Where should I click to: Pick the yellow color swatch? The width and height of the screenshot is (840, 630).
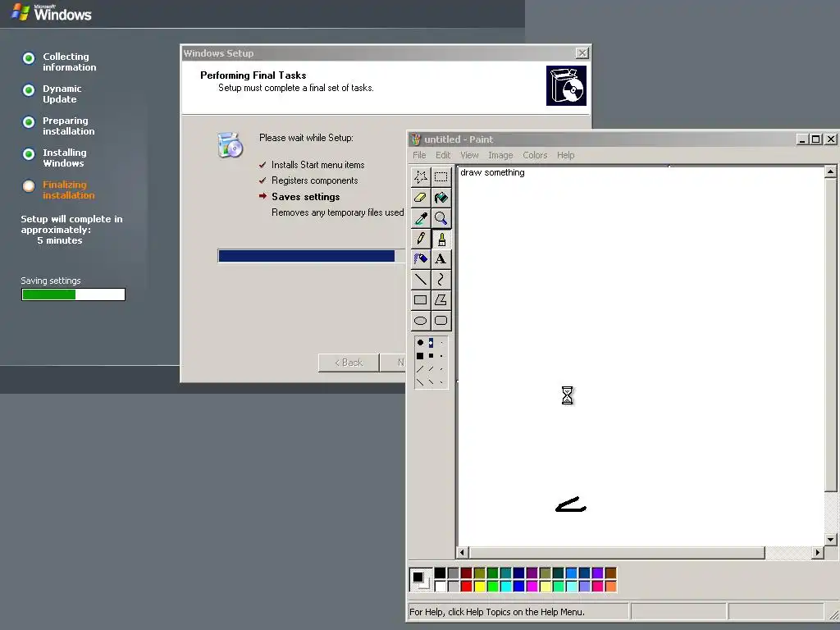479,586
